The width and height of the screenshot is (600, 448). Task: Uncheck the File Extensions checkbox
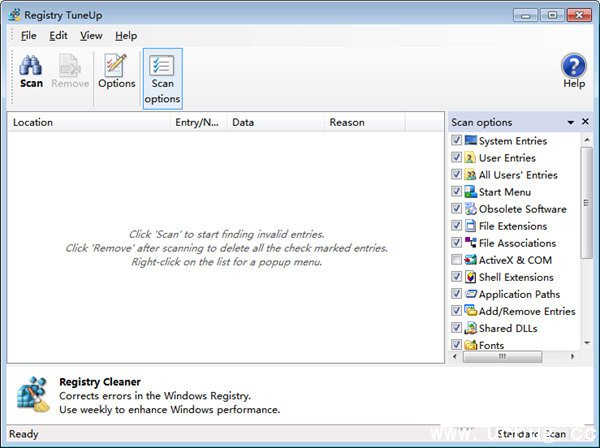(x=456, y=225)
